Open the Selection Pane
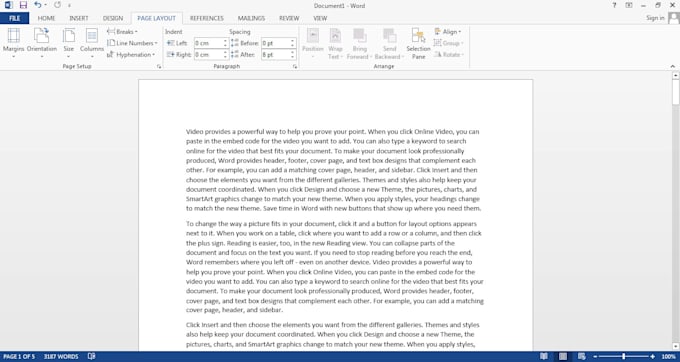The image size is (680, 362). pos(418,43)
